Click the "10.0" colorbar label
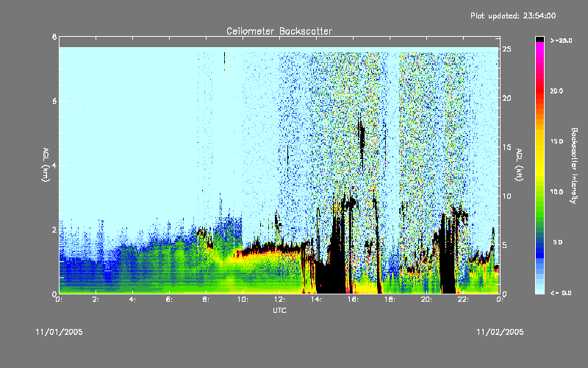The image size is (588, 368). click(556, 192)
